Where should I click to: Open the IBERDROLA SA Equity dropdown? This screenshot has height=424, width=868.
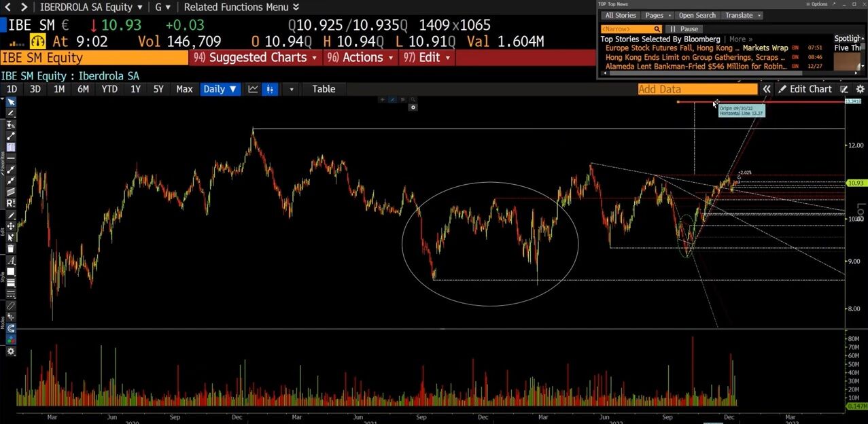(x=91, y=7)
